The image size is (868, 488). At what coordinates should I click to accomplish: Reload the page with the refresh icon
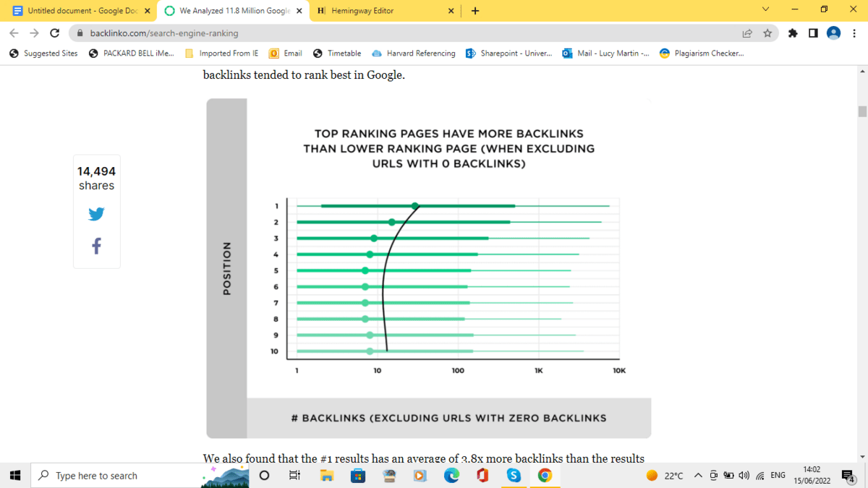pos(55,33)
